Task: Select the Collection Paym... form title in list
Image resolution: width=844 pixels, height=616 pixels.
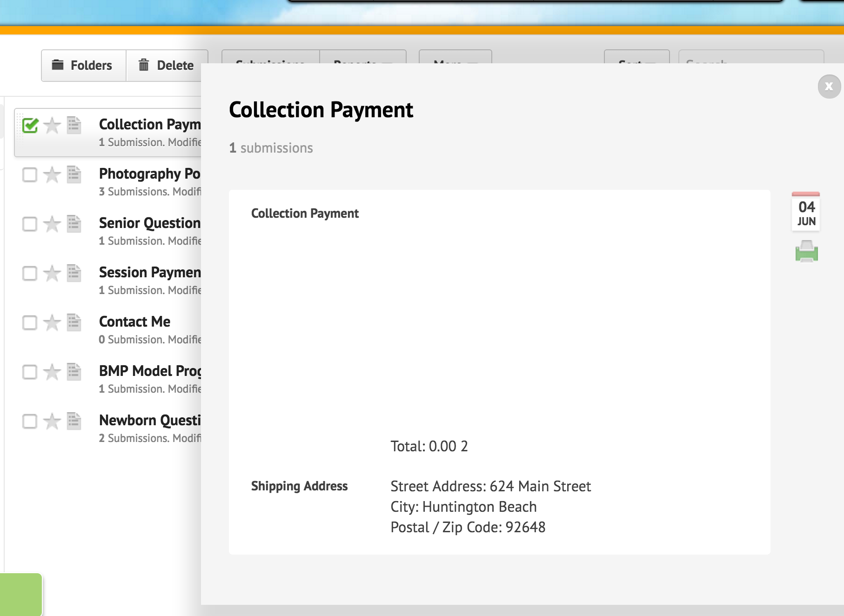Action: [150, 124]
